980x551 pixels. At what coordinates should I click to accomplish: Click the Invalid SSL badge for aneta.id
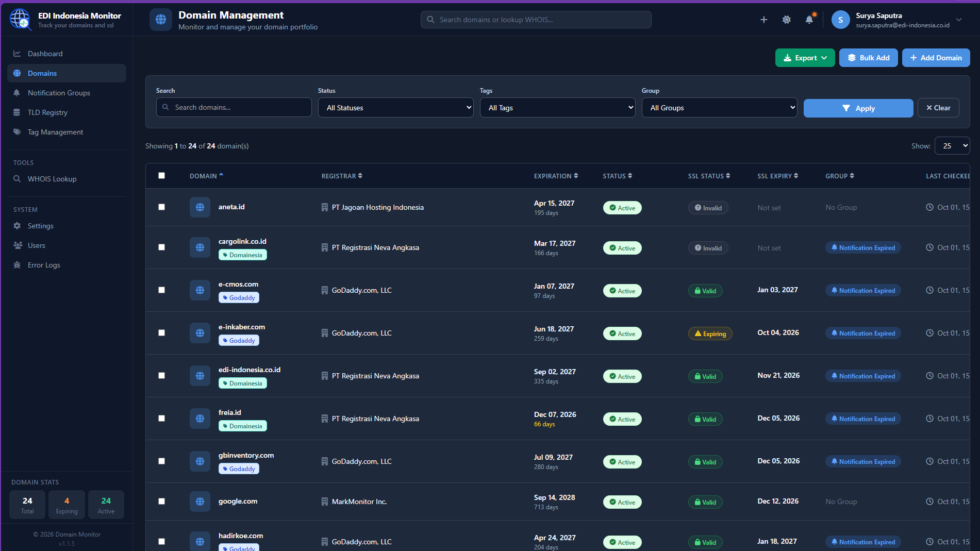pos(708,208)
